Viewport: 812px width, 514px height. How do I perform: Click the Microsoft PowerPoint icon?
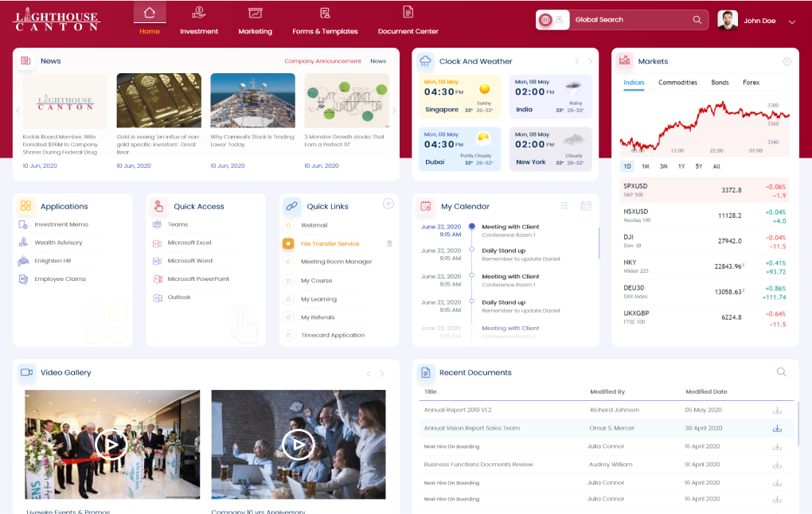(158, 279)
